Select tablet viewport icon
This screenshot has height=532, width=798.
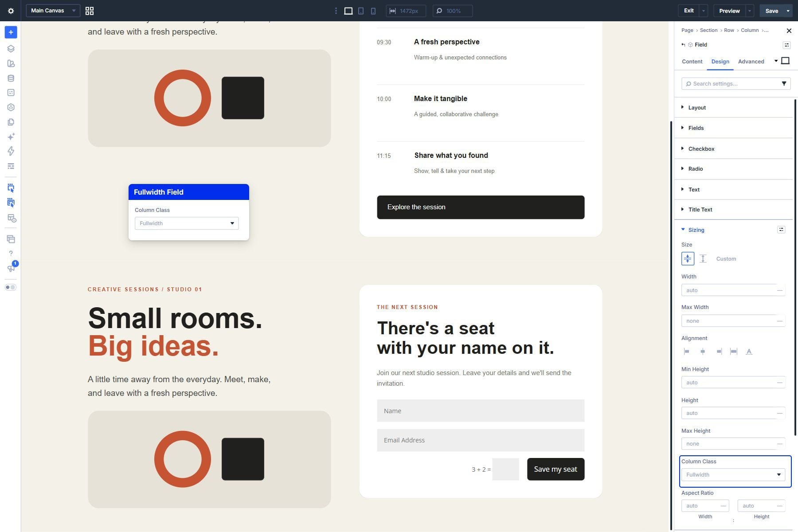[361, 11]
